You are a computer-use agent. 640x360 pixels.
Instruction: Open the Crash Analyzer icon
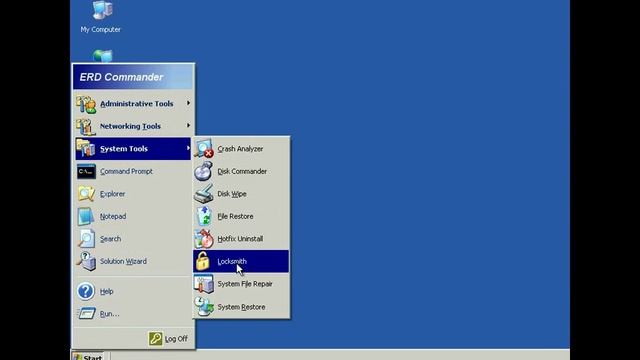[x=203, y=149]
